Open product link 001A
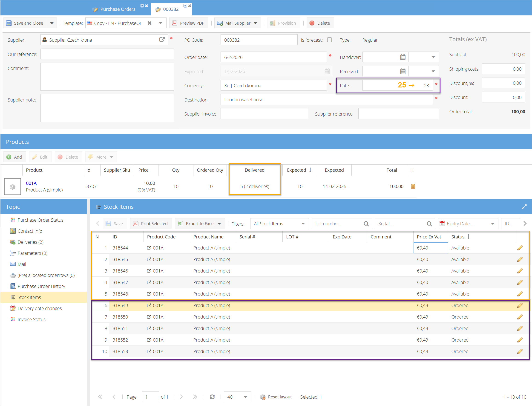Screen dimensions: 532x406 [x=31, y=183]
